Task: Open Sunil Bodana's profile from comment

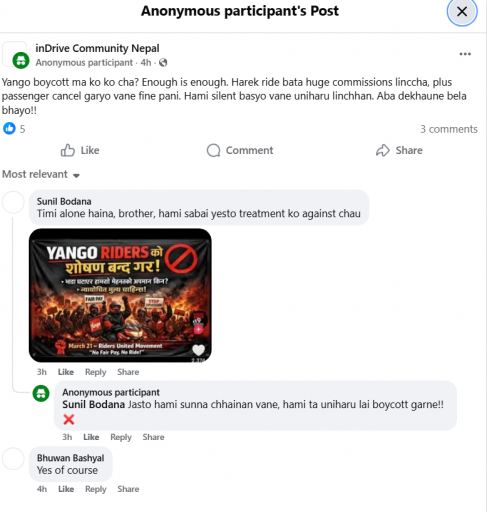Action: pos(64,201)
